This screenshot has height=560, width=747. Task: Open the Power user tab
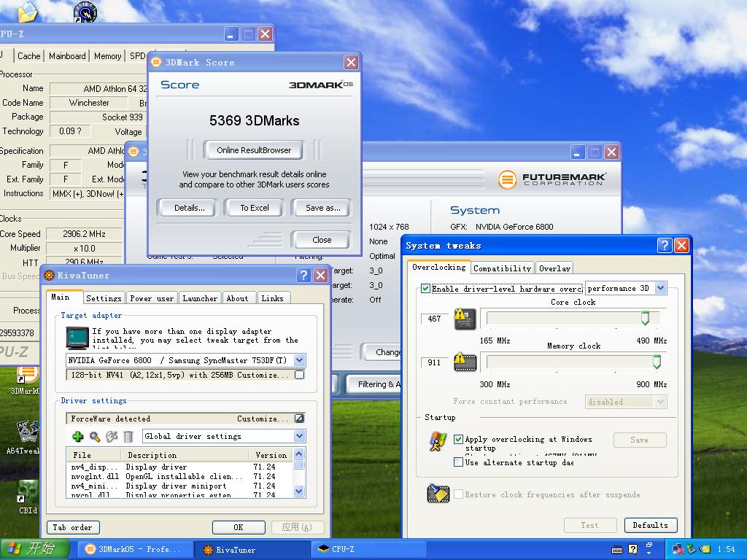click(152, 298)
